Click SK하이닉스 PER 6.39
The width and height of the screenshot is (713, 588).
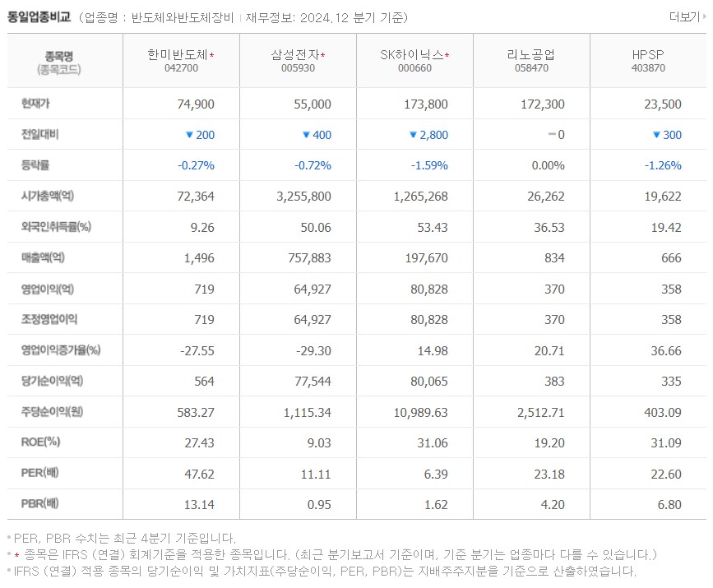point(436,475)
